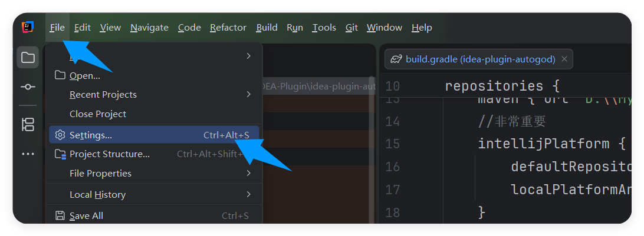Viewport: 644px width, 236px height.
Task: Open the Commit tool window icon
Action: coord(28,87)
